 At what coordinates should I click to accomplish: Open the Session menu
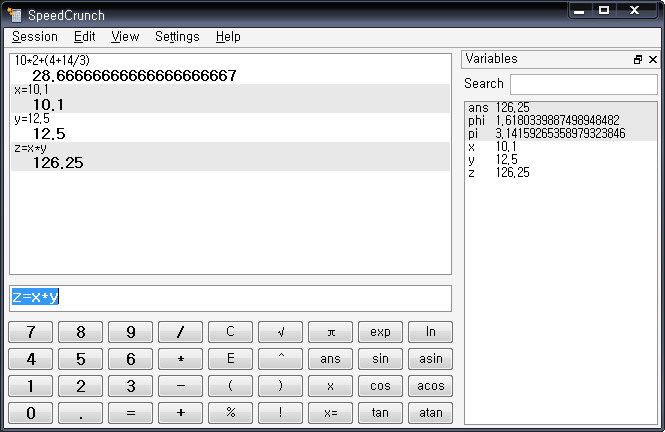35,37
